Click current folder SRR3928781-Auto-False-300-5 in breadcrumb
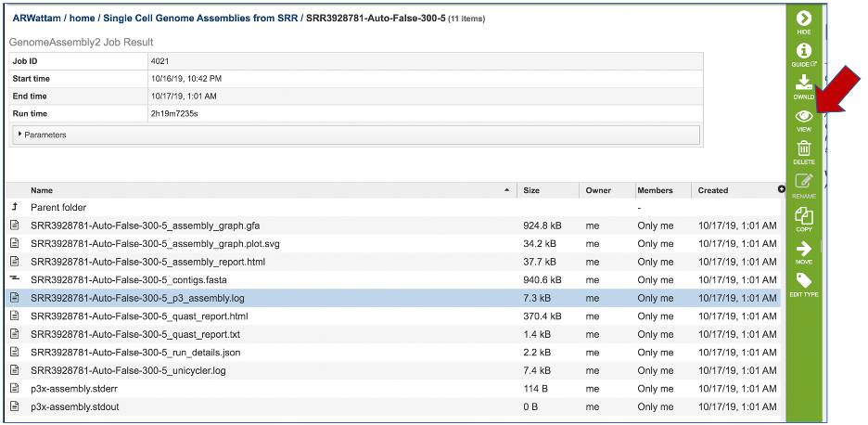 point(377,19)
